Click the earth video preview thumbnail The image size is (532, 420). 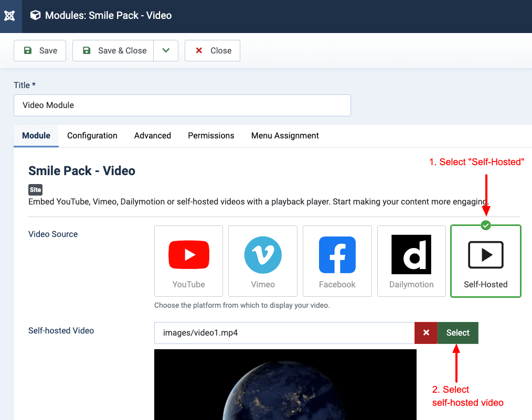[285, 384]
